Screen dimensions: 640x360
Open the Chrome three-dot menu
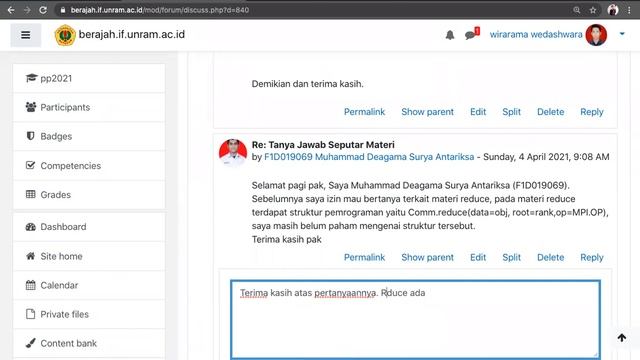pos(629,10)
